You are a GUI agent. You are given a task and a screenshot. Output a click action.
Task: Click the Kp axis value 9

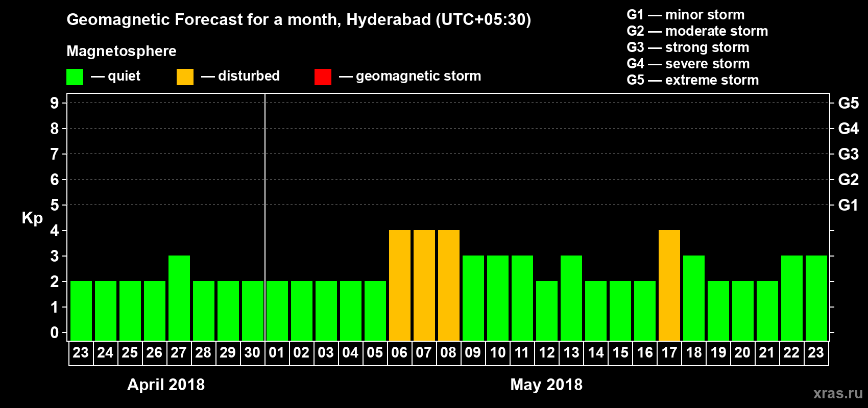tap(55, 103)
